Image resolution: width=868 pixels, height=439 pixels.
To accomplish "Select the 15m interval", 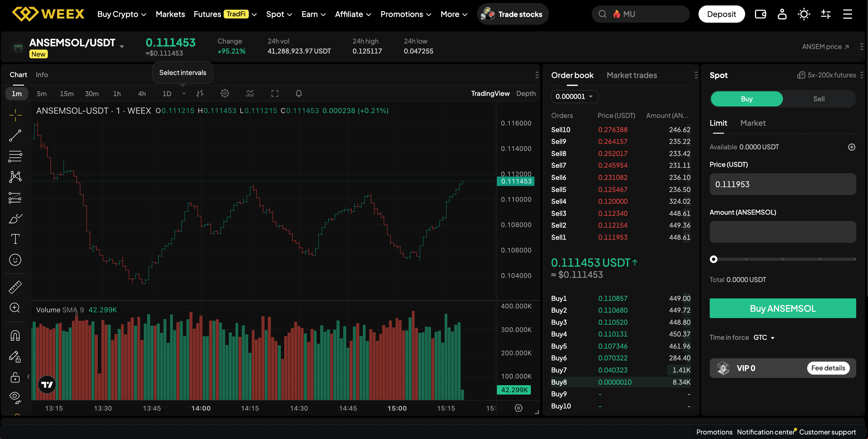I will pos(67,94).
